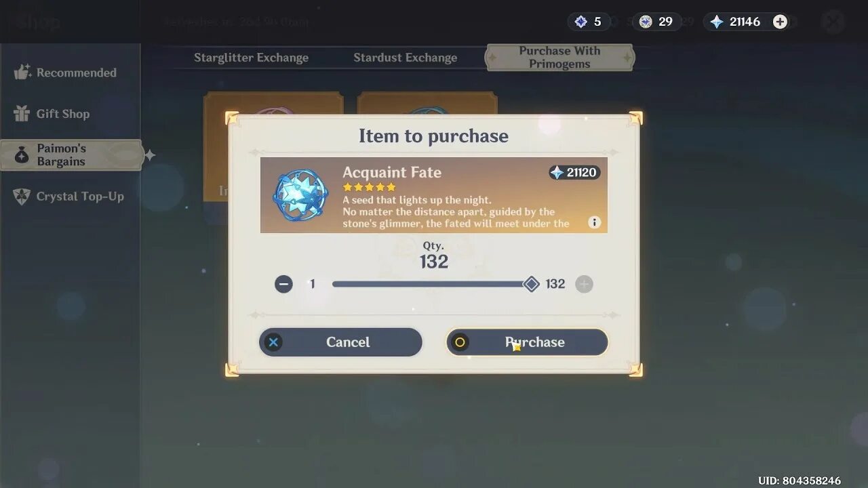Increase quantity with the plus button
This screenshot has height=488, width=868.
[584, 284]
